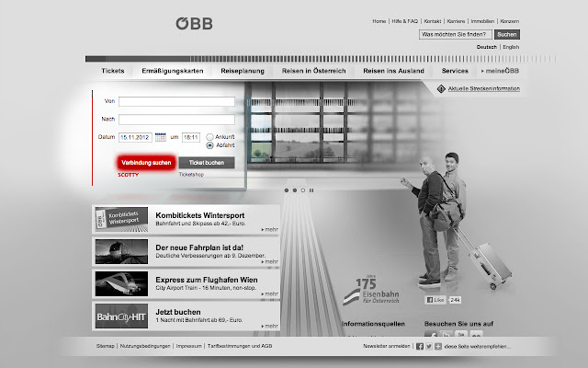Expand the meineÖBB login link
The image size is (588, 368).
click(500, 71)
